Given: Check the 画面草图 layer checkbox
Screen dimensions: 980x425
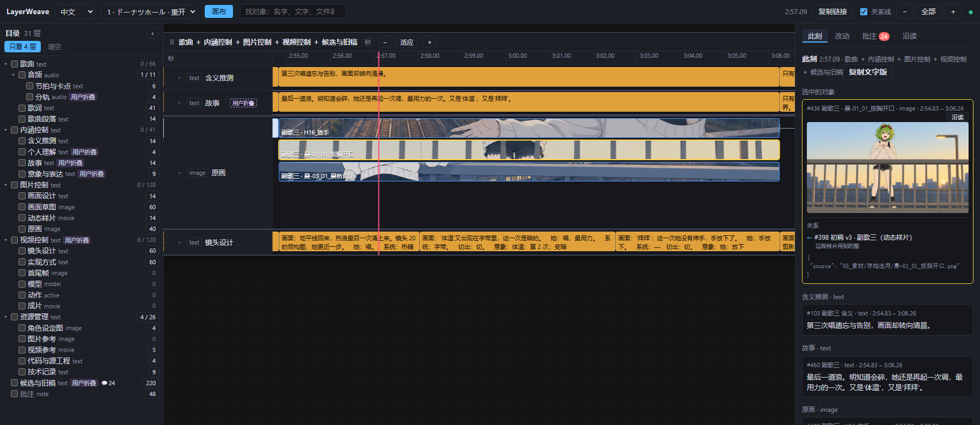Looking at the screenshot, I should 22,207.
